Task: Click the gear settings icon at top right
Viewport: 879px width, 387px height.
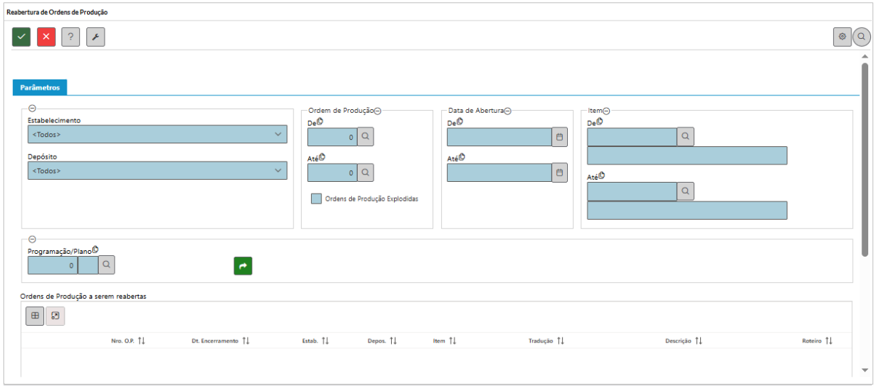Action: tap(842, 36)
